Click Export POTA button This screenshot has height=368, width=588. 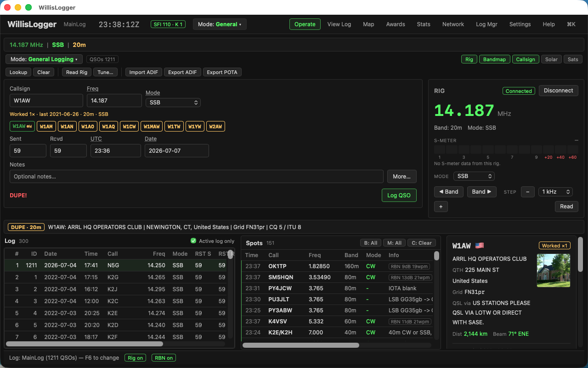(222, 72)
